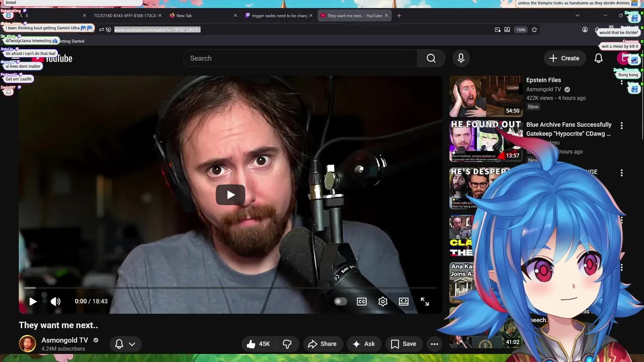Open site permissions icon in address bar
The image size is (644, 362).
(x=102, y=30)
